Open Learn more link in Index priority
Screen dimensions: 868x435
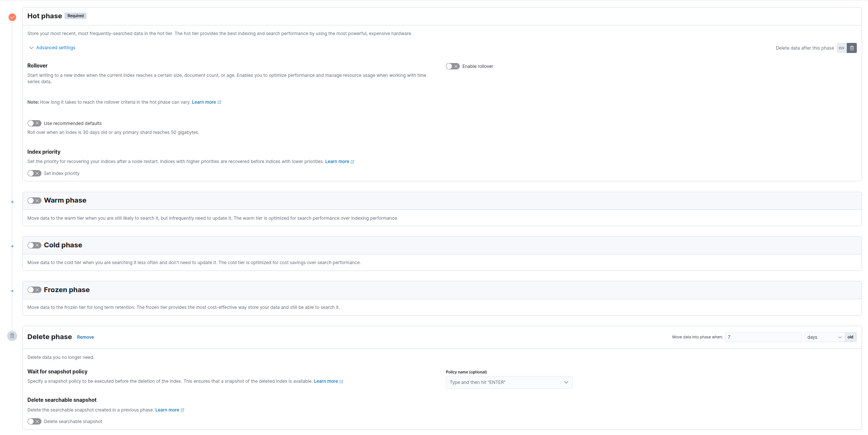point(337,162)
